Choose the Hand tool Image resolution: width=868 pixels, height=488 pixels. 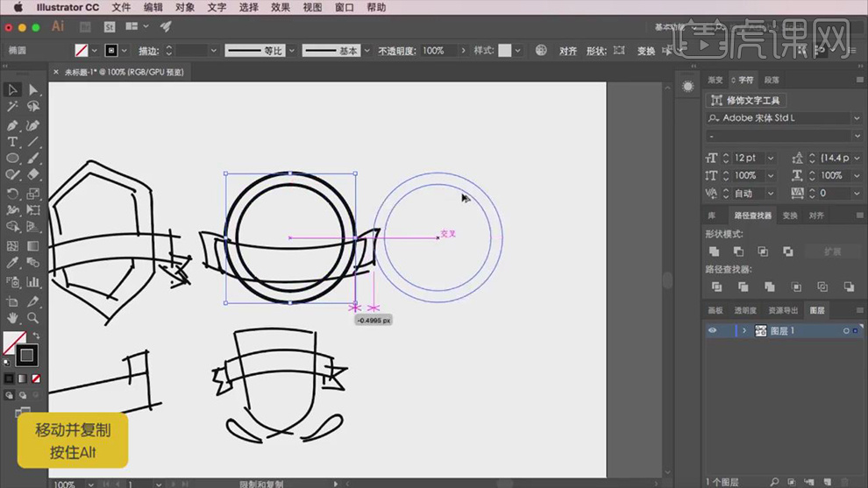click(x=12, y=318)
